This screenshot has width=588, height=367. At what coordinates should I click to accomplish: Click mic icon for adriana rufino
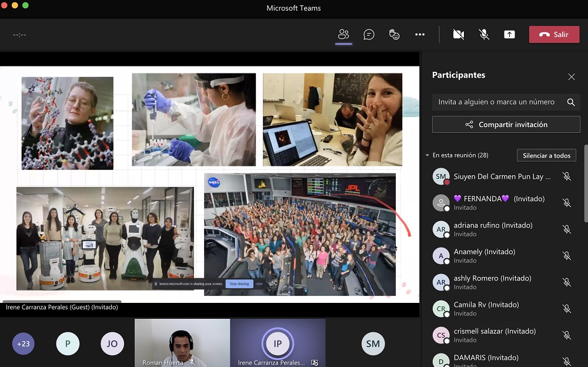[x=567, y=229]
